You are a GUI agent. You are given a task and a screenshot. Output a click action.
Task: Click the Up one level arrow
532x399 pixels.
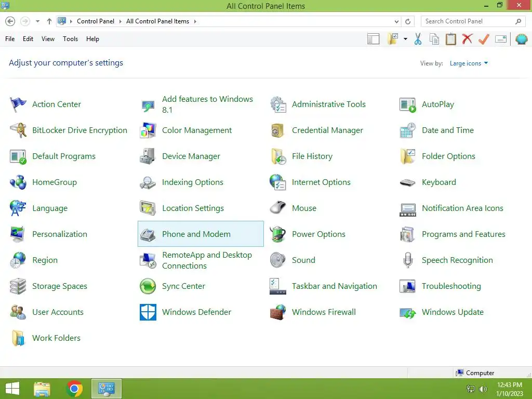click(49, 21)
